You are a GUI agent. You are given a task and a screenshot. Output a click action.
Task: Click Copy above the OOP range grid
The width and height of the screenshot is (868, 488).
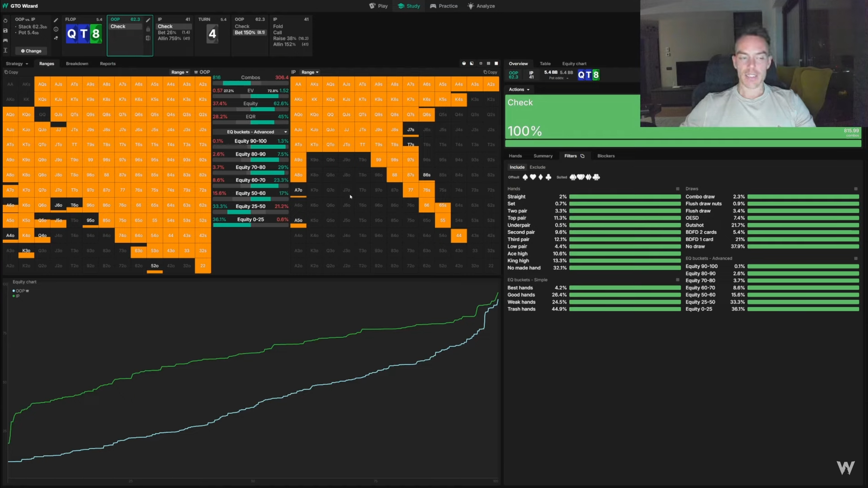point(11,72)
